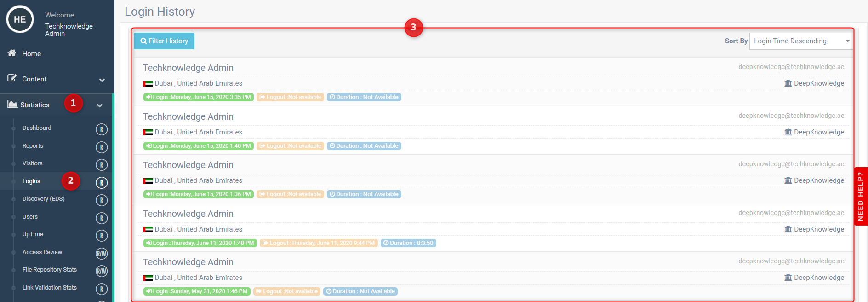Click the R badge next to Users

point(102,218)
